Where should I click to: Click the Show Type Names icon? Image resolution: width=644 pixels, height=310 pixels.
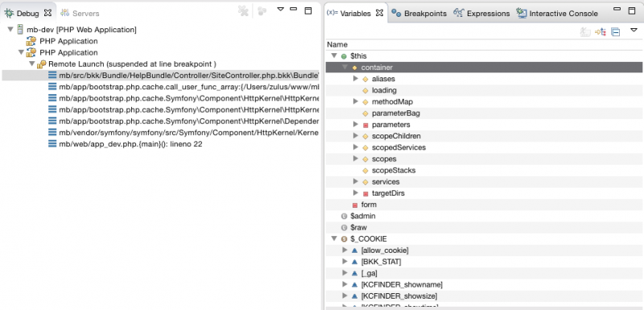pos(585,31)
